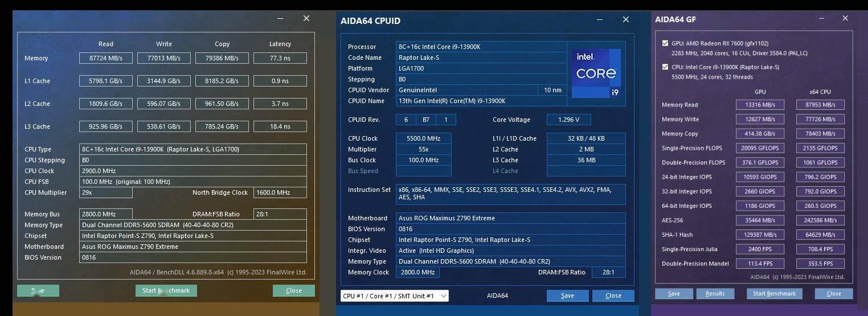Select the Memory Copy value 79386 MB/s
This screenshot has height=316, width=868.
pyautogui.click(x=222, y=58)
